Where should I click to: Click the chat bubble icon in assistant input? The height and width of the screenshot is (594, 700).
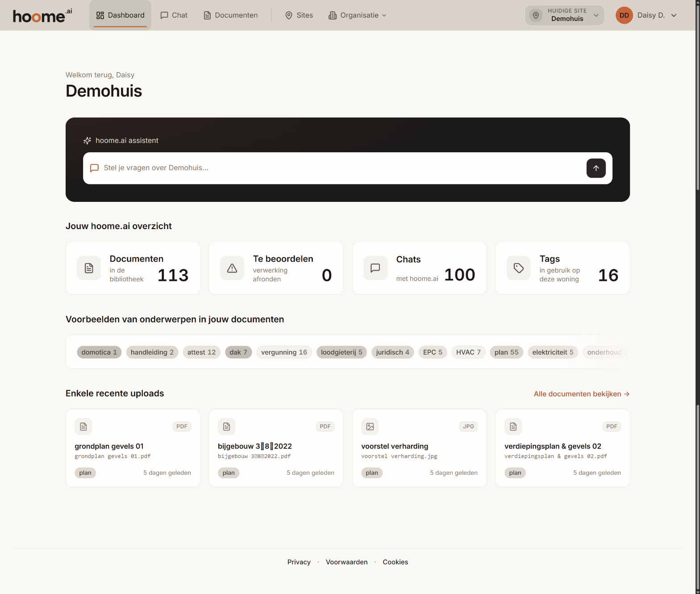pos(95,168)
